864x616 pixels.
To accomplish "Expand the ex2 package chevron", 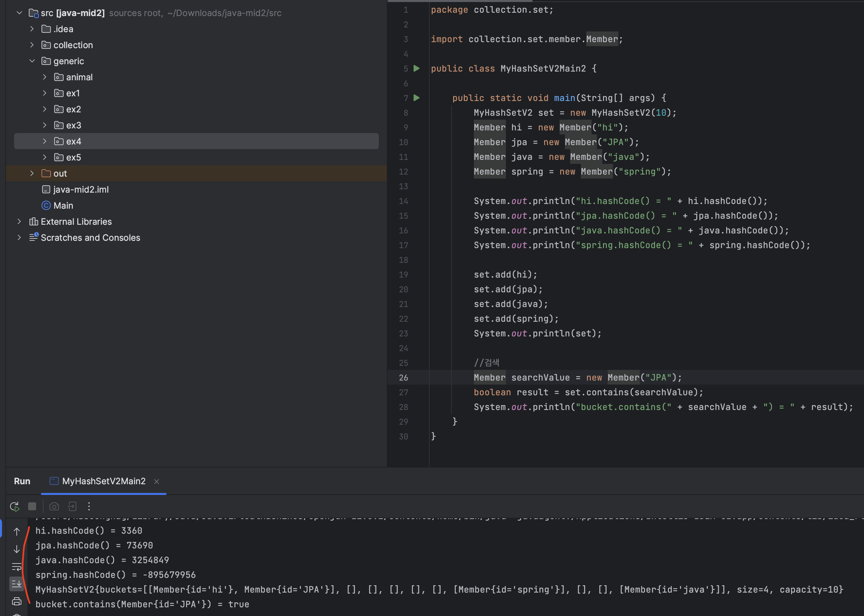I will coord(45,109).
